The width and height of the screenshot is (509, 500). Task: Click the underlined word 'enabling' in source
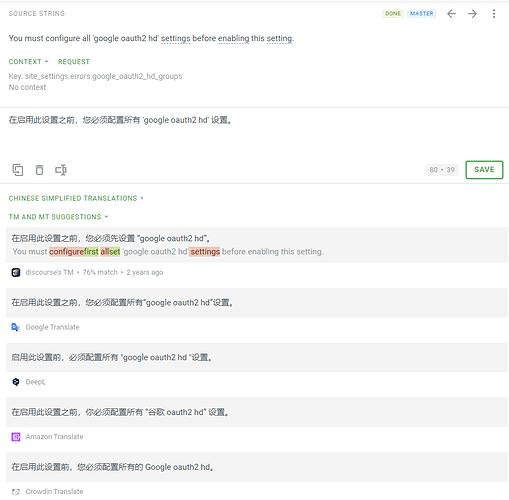pyautogui.click(x=233, y=38)
